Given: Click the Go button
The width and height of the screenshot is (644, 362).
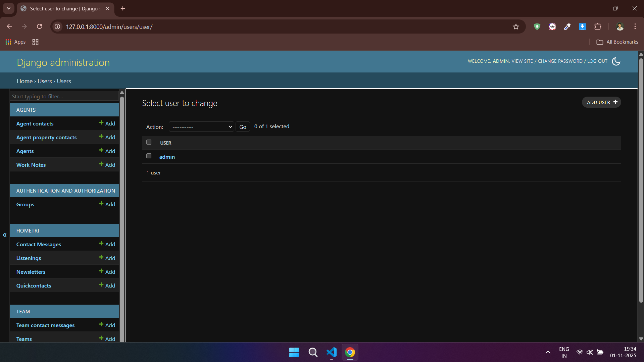Looking at the screenshot, I should [243, 127].
